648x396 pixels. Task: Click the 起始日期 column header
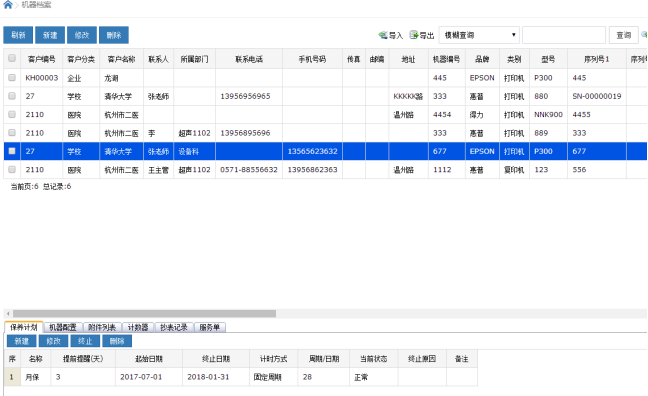click(149, 359)
